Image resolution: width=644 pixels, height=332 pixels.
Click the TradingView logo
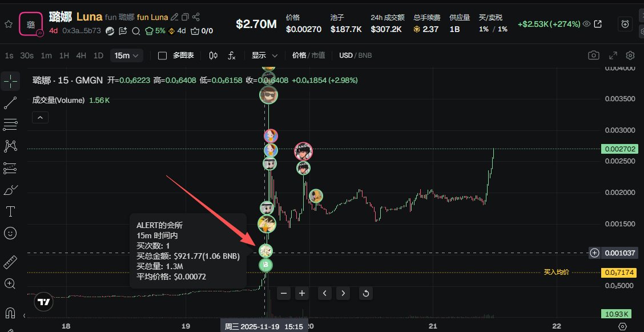43,302
